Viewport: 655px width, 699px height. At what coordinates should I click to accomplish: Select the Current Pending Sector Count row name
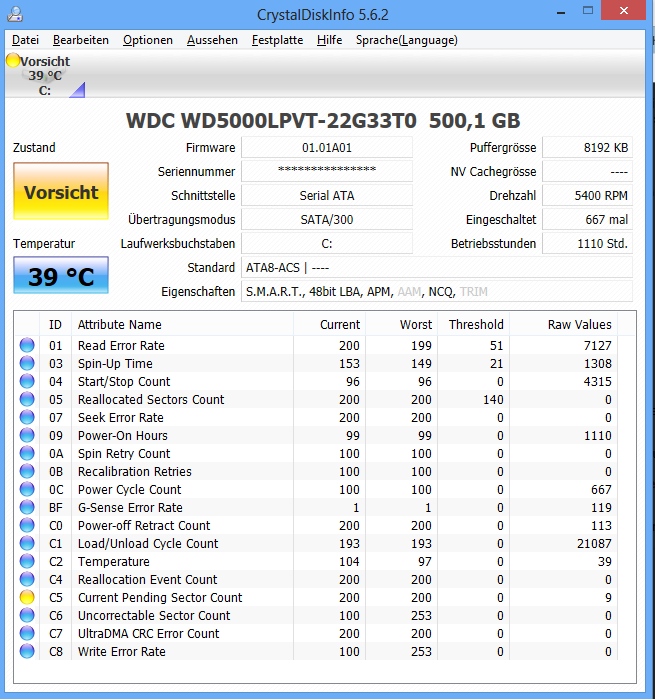pyautogui.click(x=160, y=597)
